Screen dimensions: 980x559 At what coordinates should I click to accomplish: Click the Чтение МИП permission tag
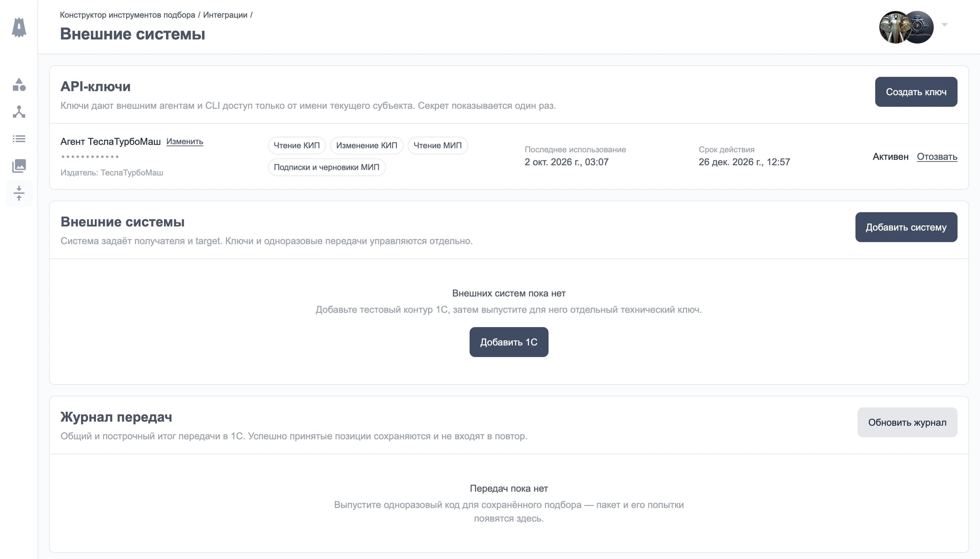point(438,146)
